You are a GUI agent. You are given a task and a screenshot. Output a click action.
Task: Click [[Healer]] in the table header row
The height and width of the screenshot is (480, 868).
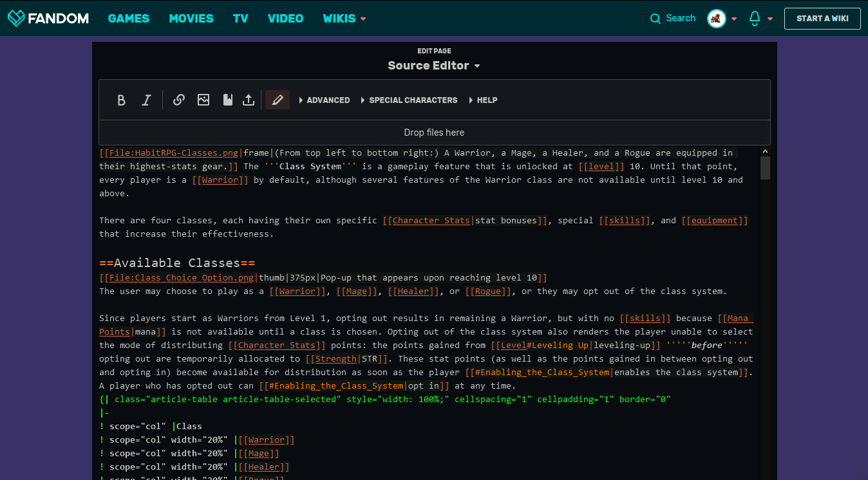264,467
